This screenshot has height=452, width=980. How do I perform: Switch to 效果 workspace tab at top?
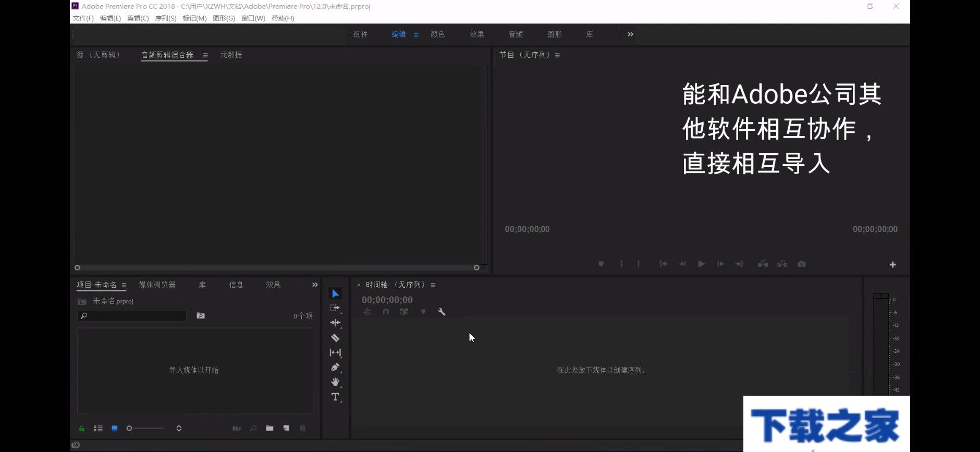pyautogui.click(x=476, y=34)
